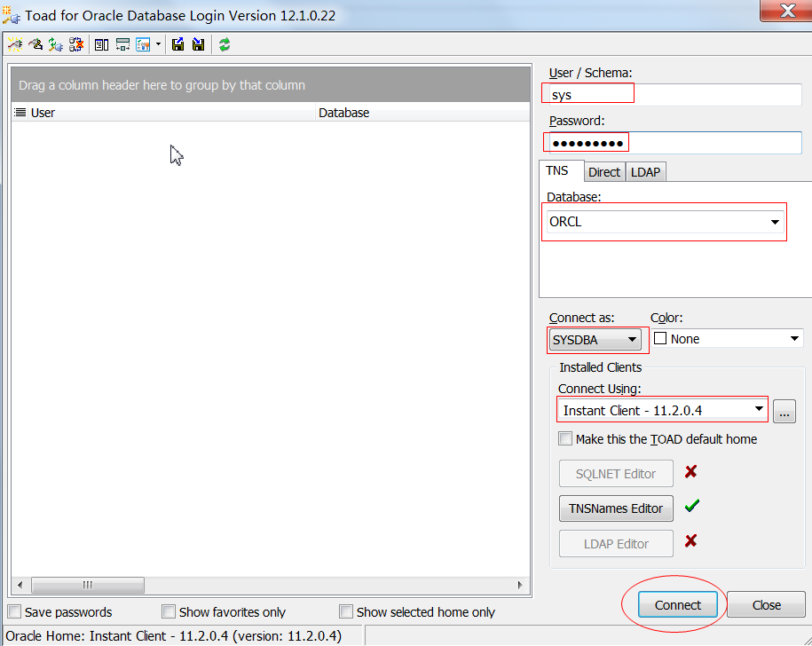Switch to the LDAP tab
Viewport: 812px width, 646px height.
click(x=645, y=172)
